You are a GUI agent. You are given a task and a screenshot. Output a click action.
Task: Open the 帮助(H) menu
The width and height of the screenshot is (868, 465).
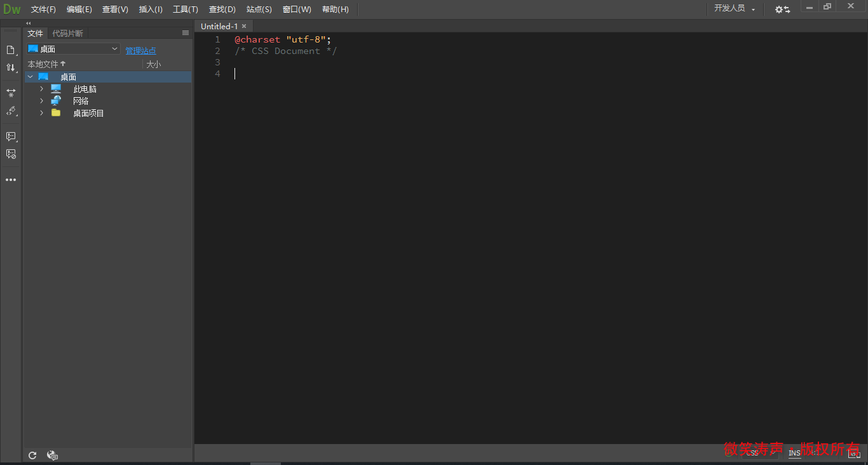(x=336, y=10)
